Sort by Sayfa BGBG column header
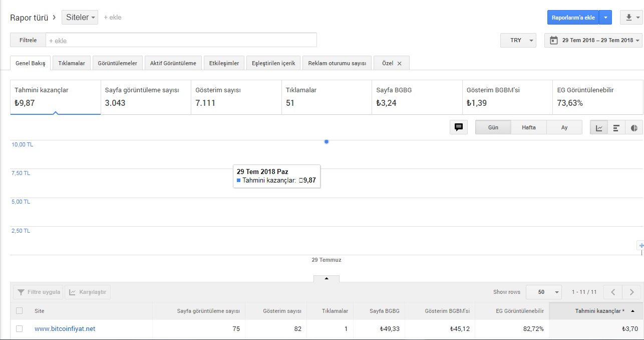The image size is (644, 340). coord(385,311)
